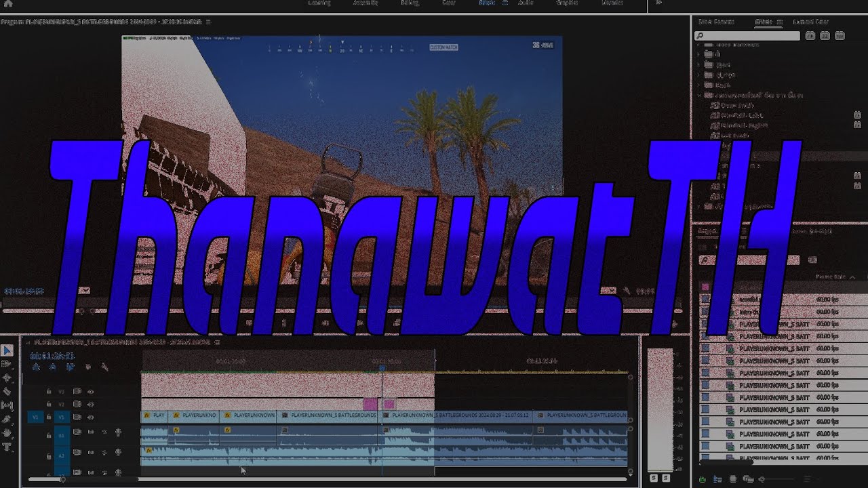Toggle insert sequences as nests button
This screenshot has width=868, height=488.
(36, 367)
